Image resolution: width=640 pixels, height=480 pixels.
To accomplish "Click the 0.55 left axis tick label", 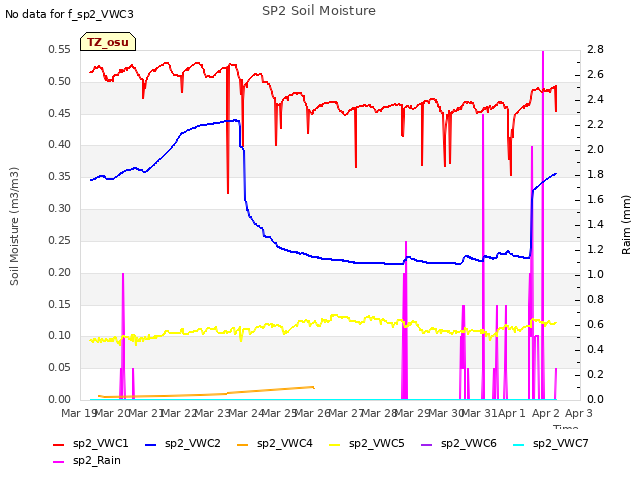I will [x=59, y=49].
